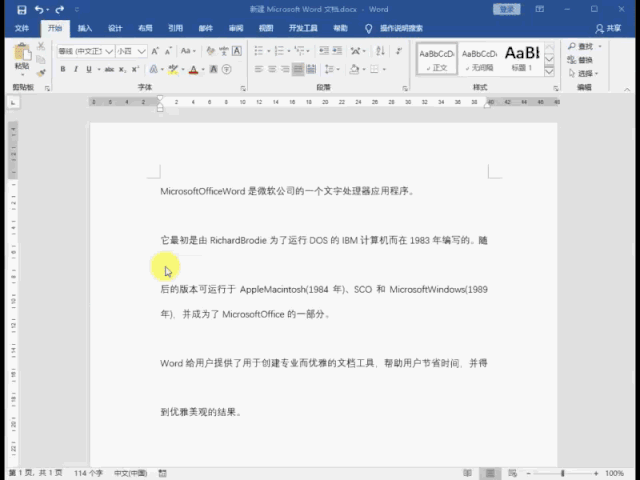Open the 文件 (File) tab
This screenshot has height=480, width=640.
22,28
